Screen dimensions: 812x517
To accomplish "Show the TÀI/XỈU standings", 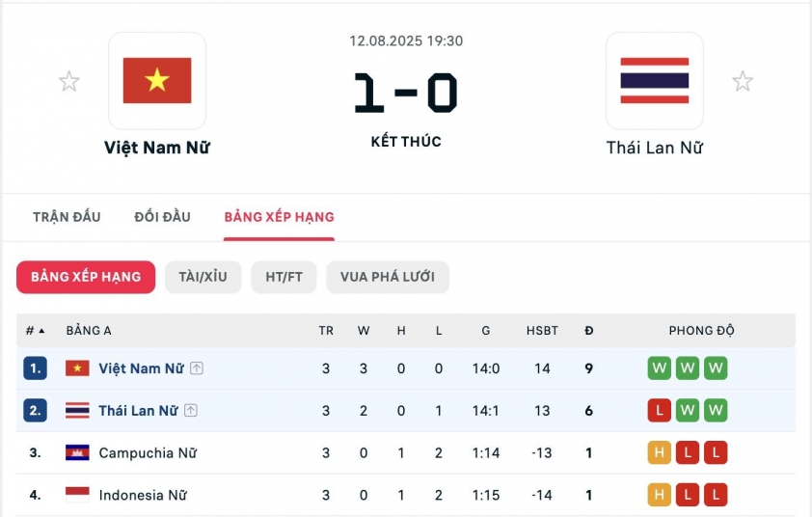I will click(203, 277).
